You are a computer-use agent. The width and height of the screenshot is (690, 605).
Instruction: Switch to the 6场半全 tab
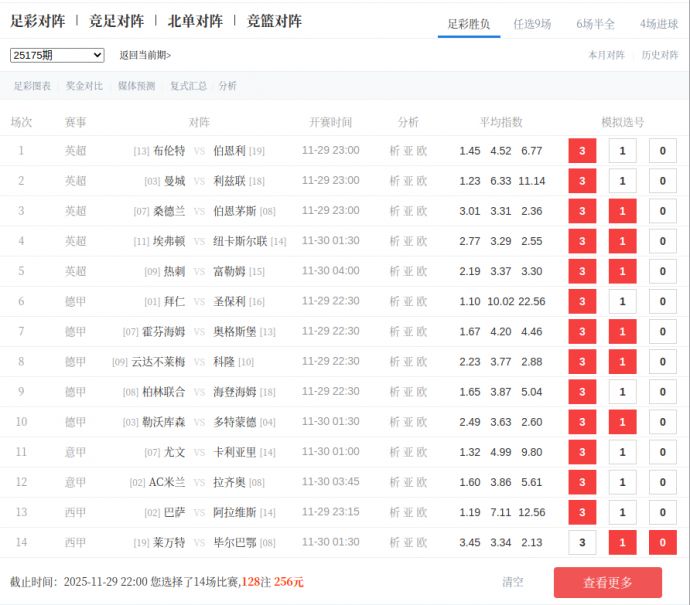point(596,24)
